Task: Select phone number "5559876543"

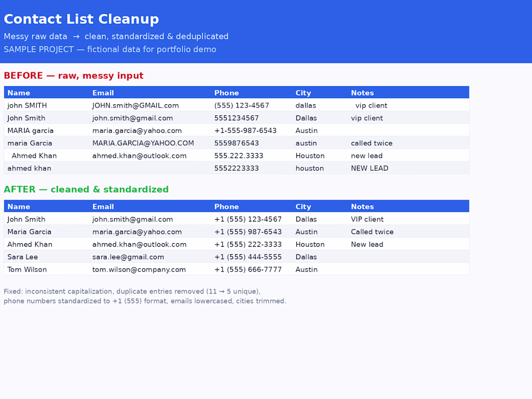Action: [236, 143]
